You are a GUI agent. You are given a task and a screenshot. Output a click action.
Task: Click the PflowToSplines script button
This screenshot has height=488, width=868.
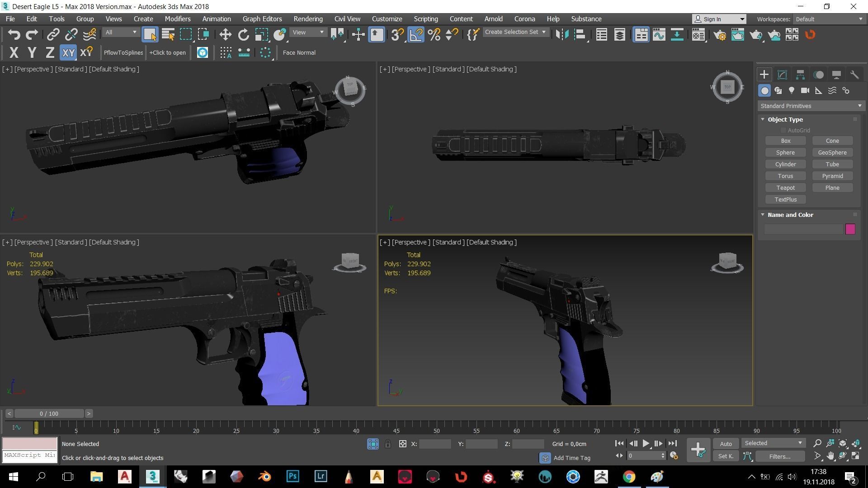click(123, 53)
